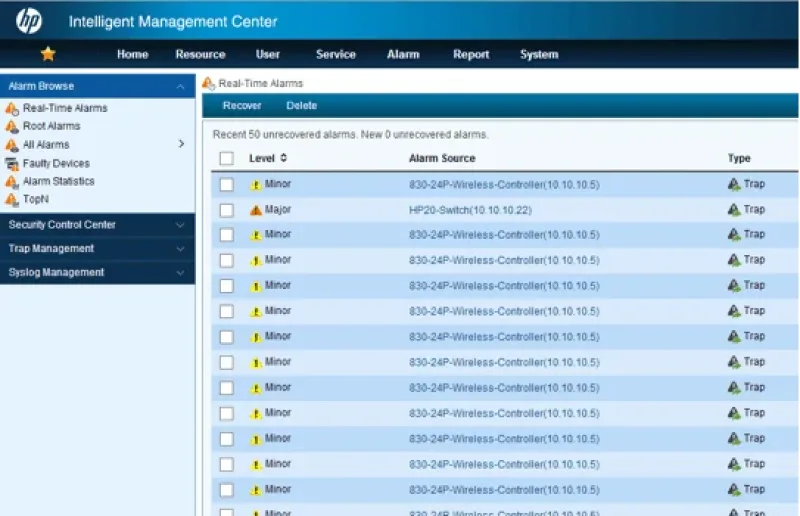Image resolution: width=800 pixels, height=516 pixels.
Task: Tick the checkbox of the topmost Minor alarm row
Action: (x=227, y=185)
